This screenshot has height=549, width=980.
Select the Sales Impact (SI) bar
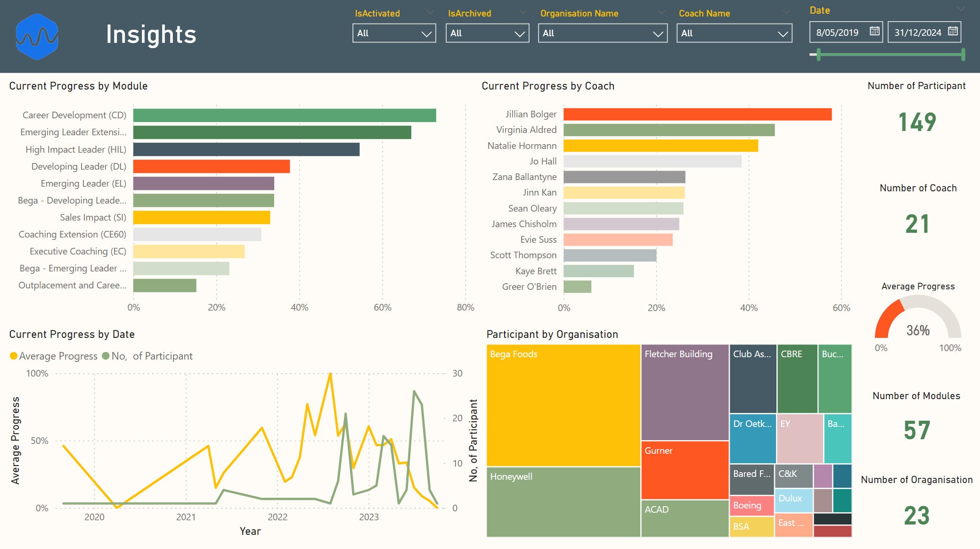click(x=202, y=217)
